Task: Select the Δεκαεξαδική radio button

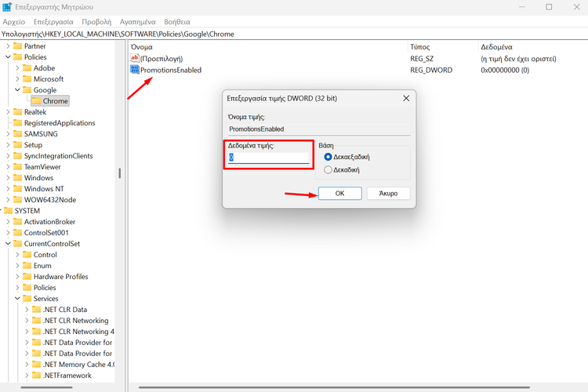Action: click(328, 157)
